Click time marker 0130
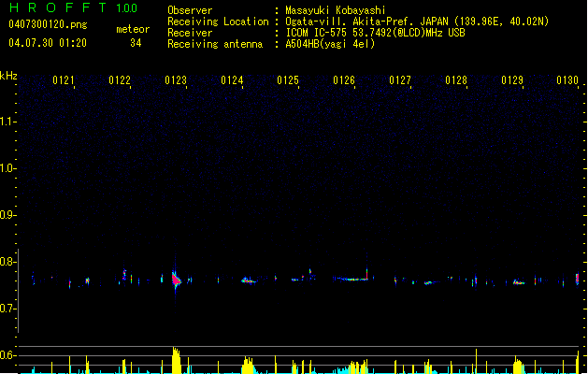Screen dimensions: 588x374 567,80
